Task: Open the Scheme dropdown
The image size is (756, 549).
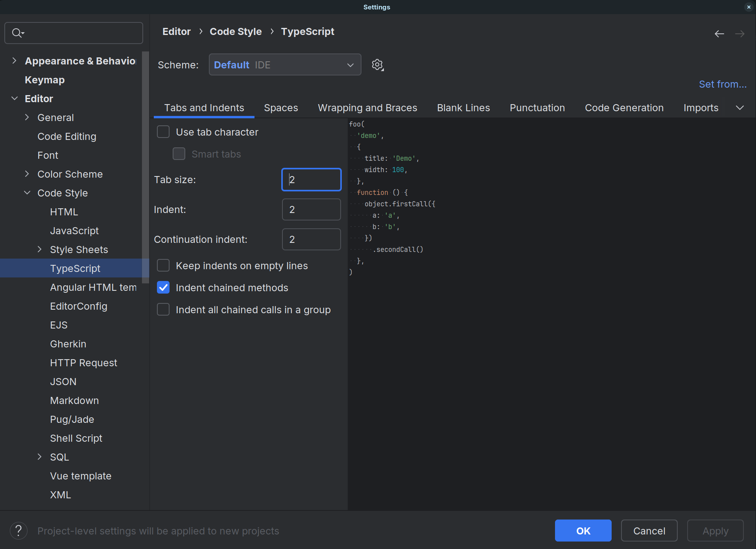Action: (285, 64)
